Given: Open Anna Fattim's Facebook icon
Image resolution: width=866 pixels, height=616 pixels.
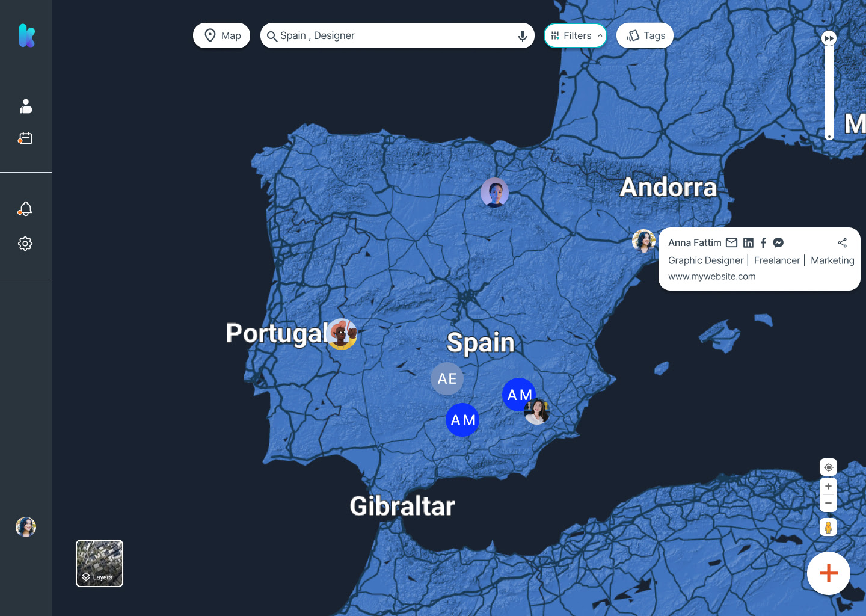Looking at the screenshot, I should tap(763, 243).
